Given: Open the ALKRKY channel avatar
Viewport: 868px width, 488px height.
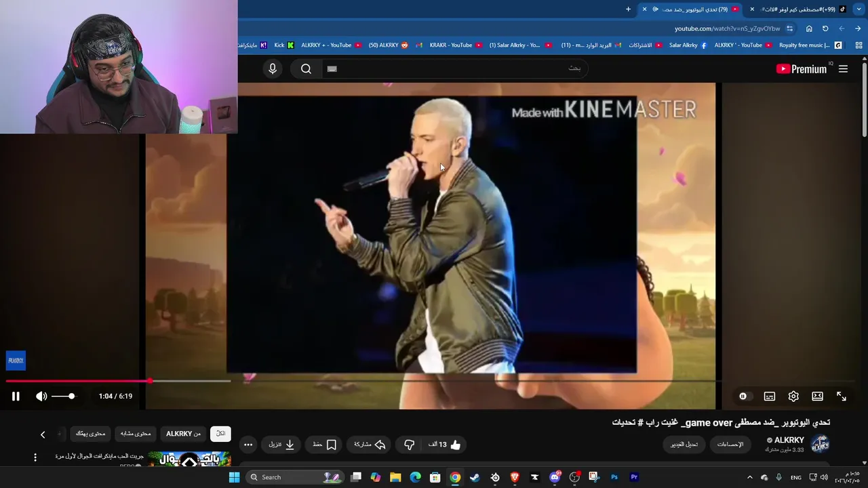Looking at the screenshot, I should (820, 445).
